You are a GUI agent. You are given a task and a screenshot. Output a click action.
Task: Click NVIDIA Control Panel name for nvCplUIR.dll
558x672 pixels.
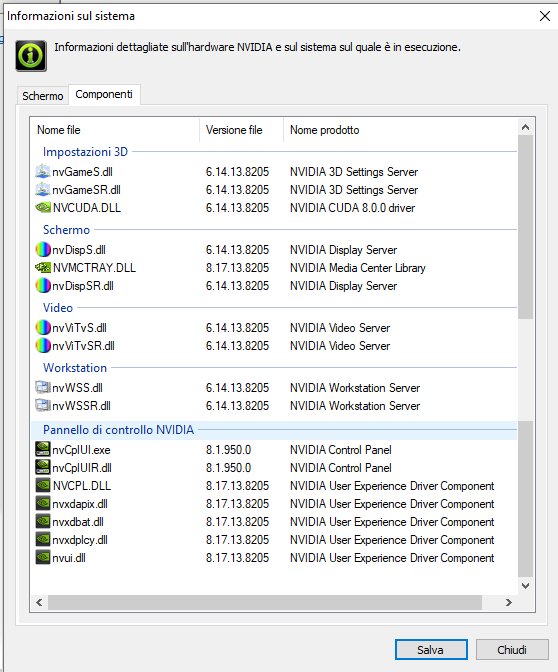point(341,468)
